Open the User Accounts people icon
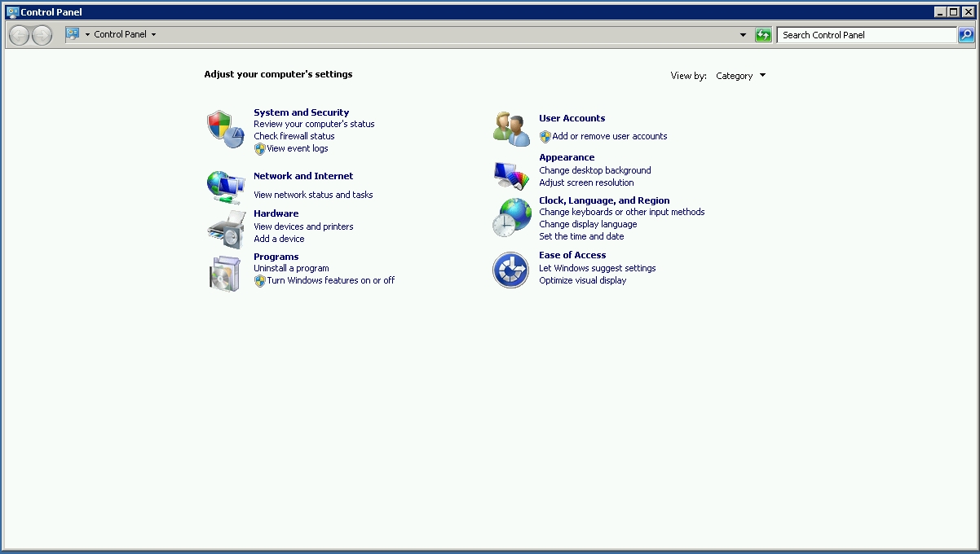Screen dimensions: 980x554 [511, 130]
